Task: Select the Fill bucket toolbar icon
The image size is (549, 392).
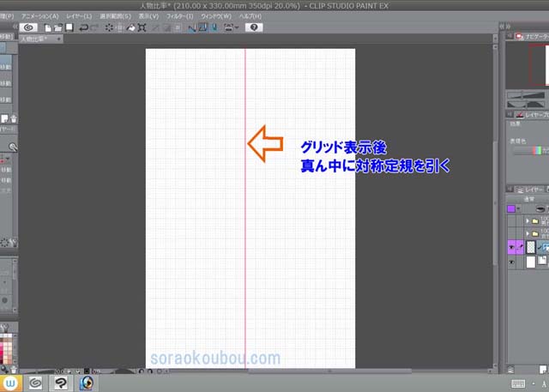Action: 130,27
